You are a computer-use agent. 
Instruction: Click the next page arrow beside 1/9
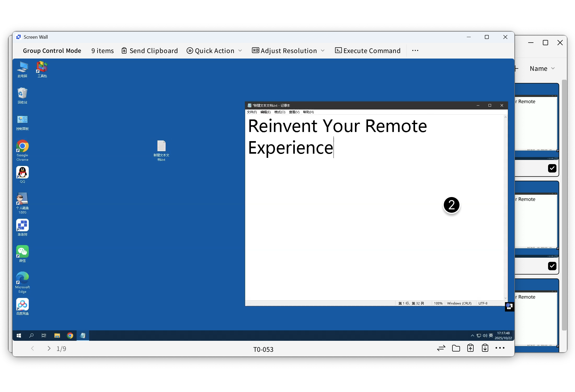point(49,348)
